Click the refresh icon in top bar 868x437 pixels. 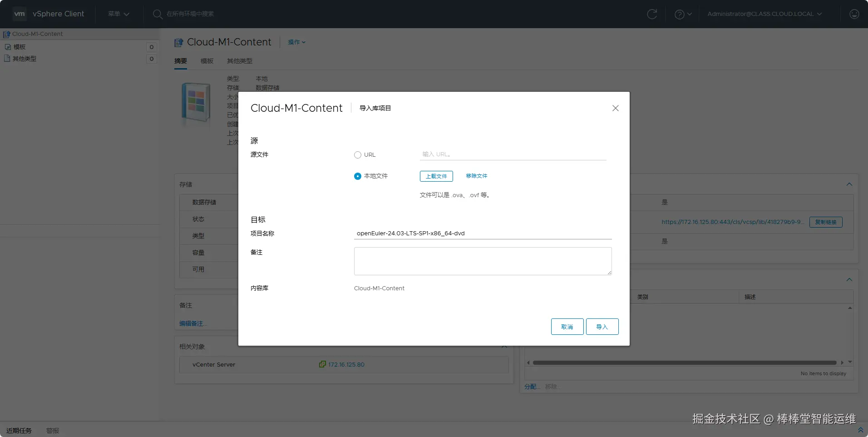pos(652,14)
